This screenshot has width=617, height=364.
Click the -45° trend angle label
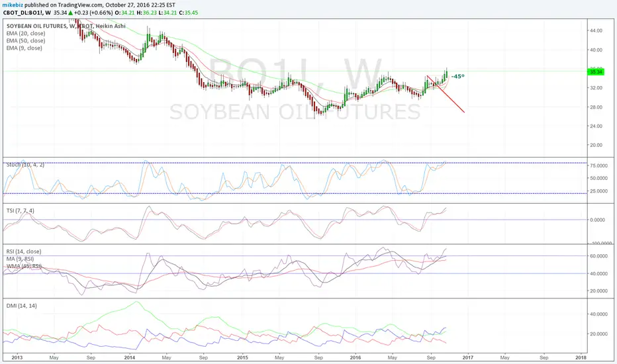[x=457, y=76]
